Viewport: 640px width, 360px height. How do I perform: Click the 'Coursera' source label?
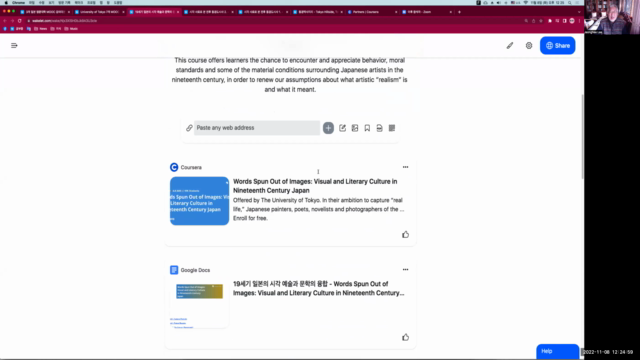point(191,167)
